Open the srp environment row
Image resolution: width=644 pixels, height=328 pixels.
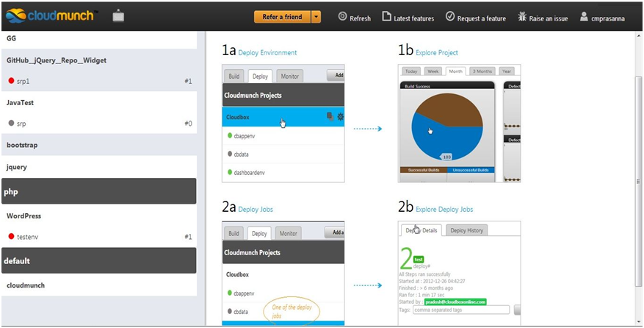[99, 124]
